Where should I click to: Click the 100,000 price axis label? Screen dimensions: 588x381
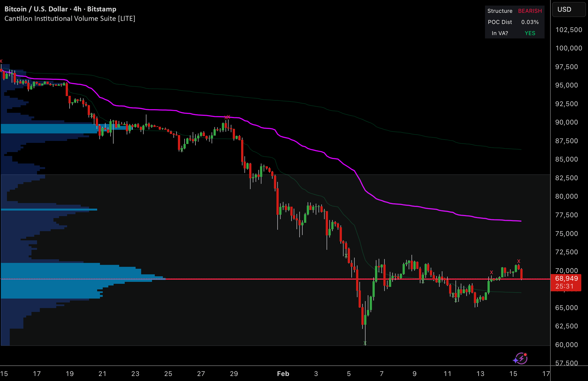click(569, 48)
